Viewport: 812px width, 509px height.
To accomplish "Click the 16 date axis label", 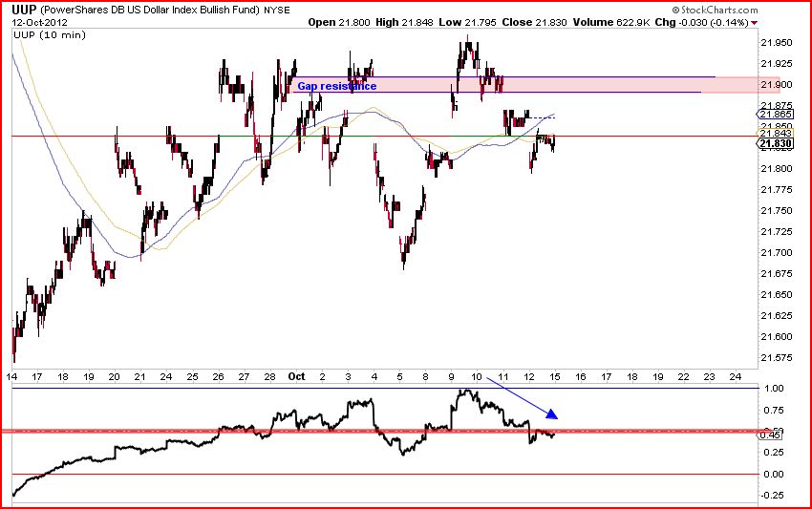I will click(x=581, y=376).
